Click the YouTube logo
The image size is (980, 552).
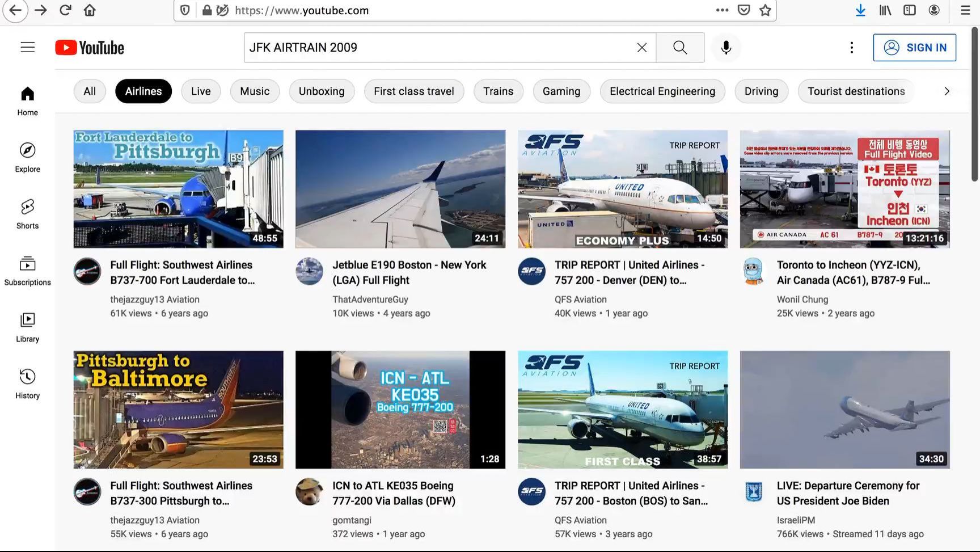(90, 48)
